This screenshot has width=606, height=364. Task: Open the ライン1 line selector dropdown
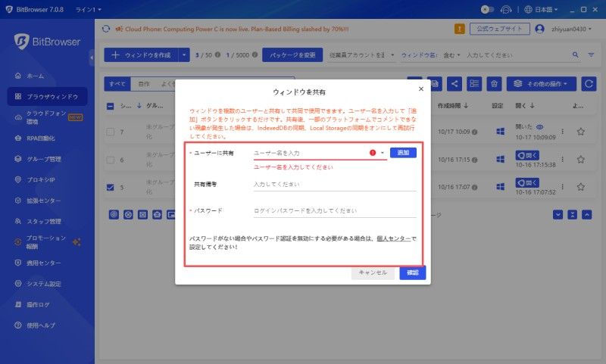tap(88, 9)
